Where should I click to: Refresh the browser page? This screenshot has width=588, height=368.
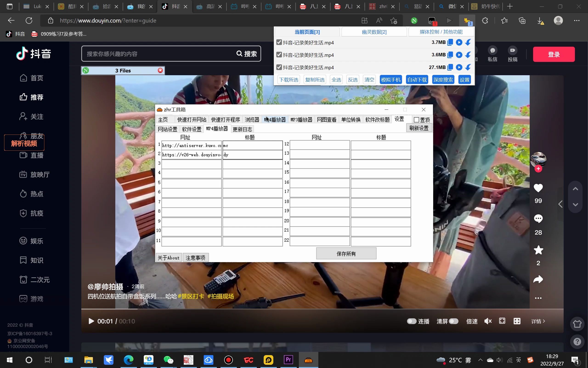pyautogui.click(x=29, y=21)
